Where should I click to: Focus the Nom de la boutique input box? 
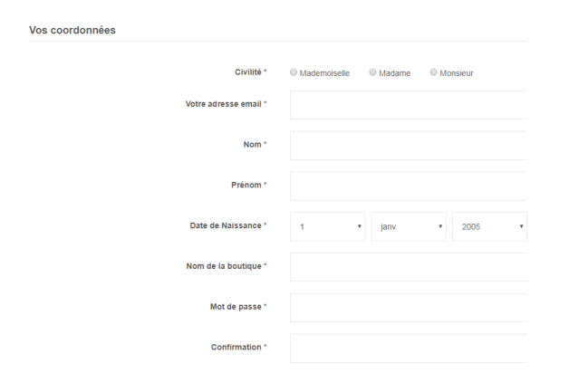pos(409,267)
